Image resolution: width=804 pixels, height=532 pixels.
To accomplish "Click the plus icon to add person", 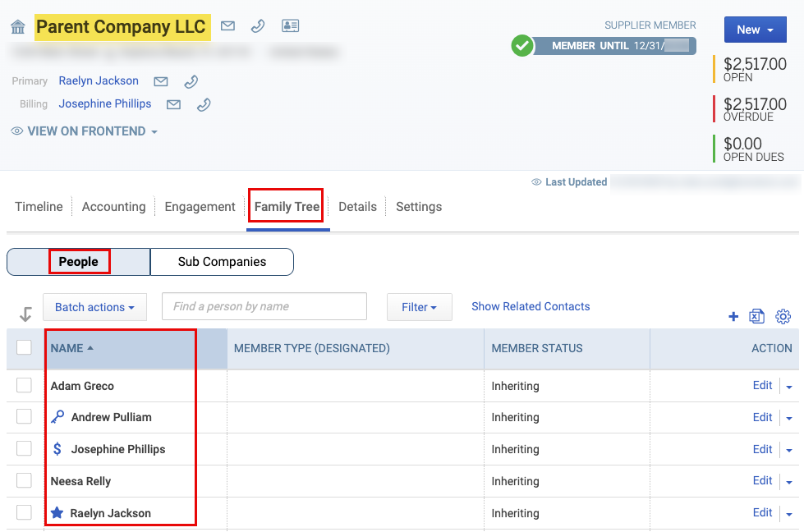I will point(733,317).
